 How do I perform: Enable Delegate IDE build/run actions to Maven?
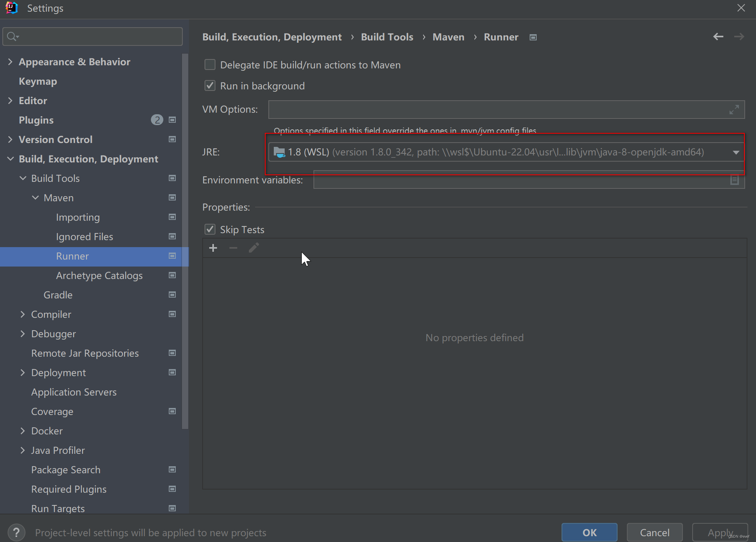pos(210,64)
